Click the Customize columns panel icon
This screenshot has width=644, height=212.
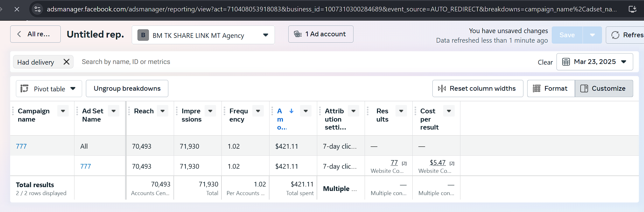[584, 88]
